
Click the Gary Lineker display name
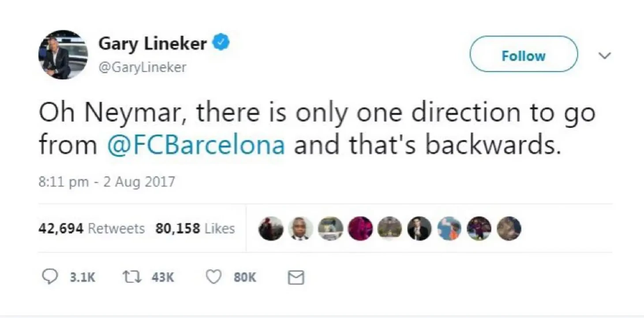coord(153,44)
